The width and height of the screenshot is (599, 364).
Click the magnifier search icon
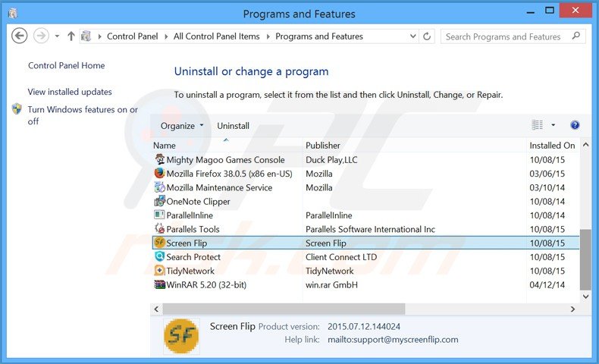coord(576,36)
